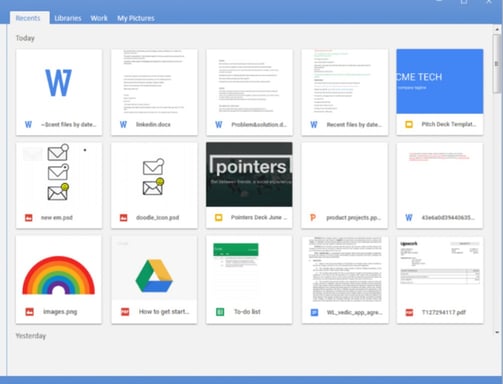
Task: Click the file name "doodle_icon.psd"
Action: point(157,218)
